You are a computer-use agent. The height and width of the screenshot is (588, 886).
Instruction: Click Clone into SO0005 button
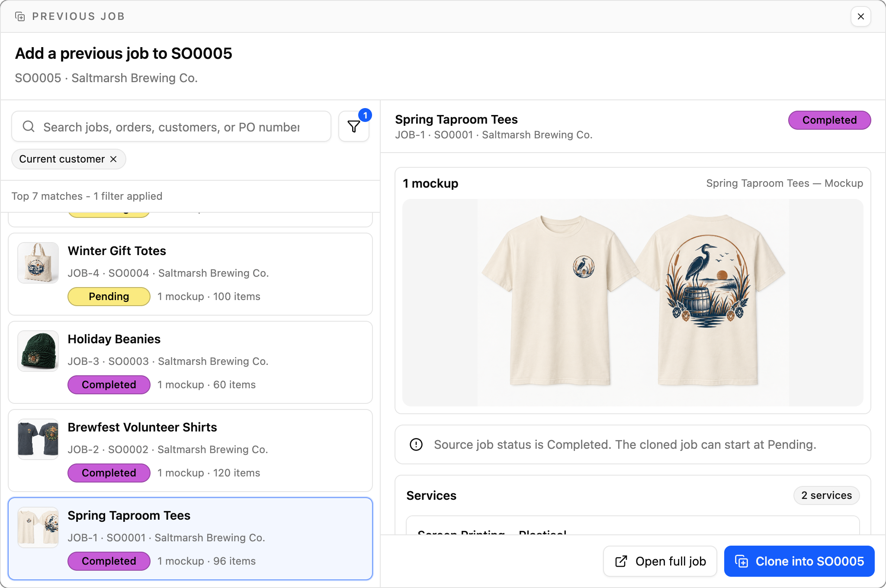pos(799,561)
